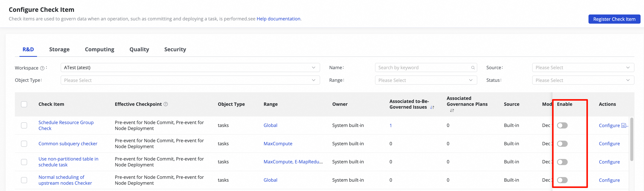
Task: Click the search magnifier in Name field
Action: click(x=473, y=68)
